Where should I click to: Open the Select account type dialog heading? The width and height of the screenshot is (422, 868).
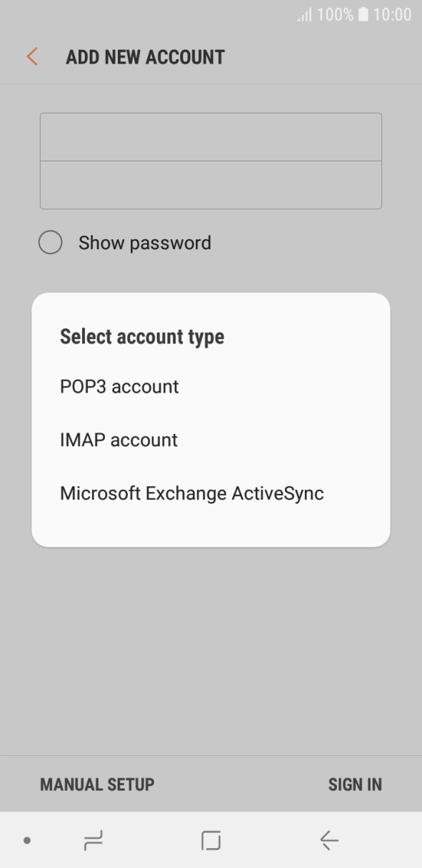point(141,336)
